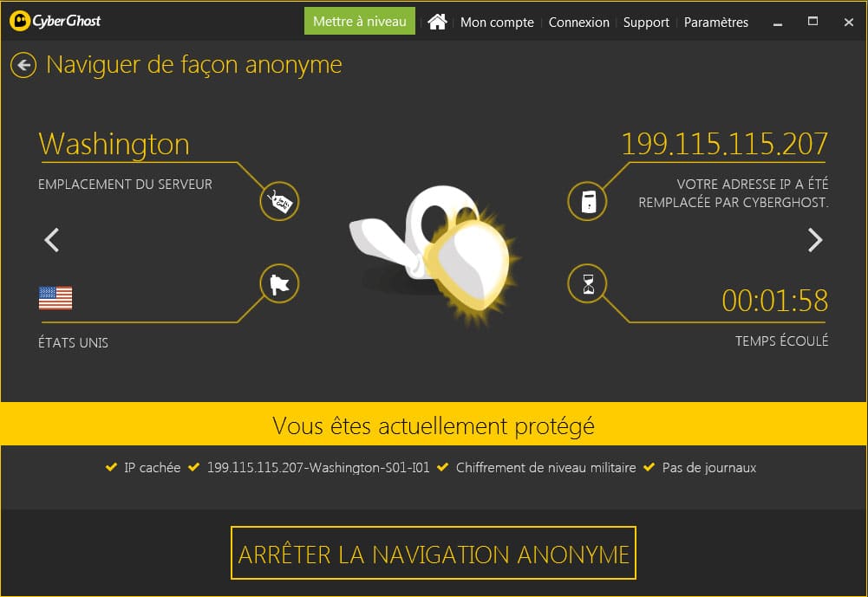Open Paramètres menu item
This screenshot has height=597, width=868.
pos(715,23)
